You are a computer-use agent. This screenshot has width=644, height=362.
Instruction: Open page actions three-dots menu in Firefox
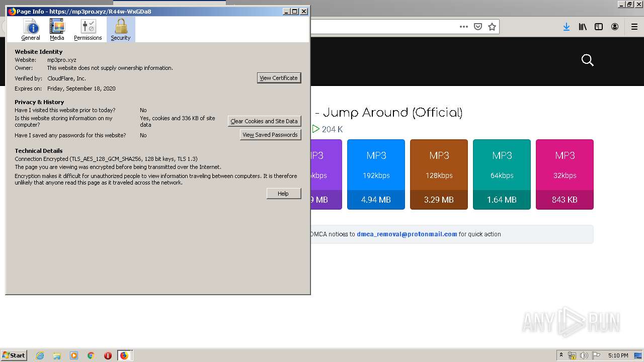(464, 27)
